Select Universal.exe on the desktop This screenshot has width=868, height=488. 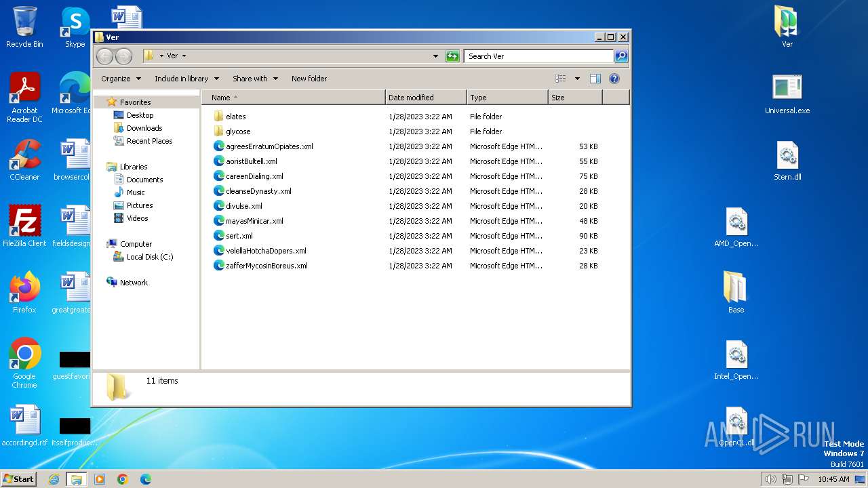(x=787, y=94)
